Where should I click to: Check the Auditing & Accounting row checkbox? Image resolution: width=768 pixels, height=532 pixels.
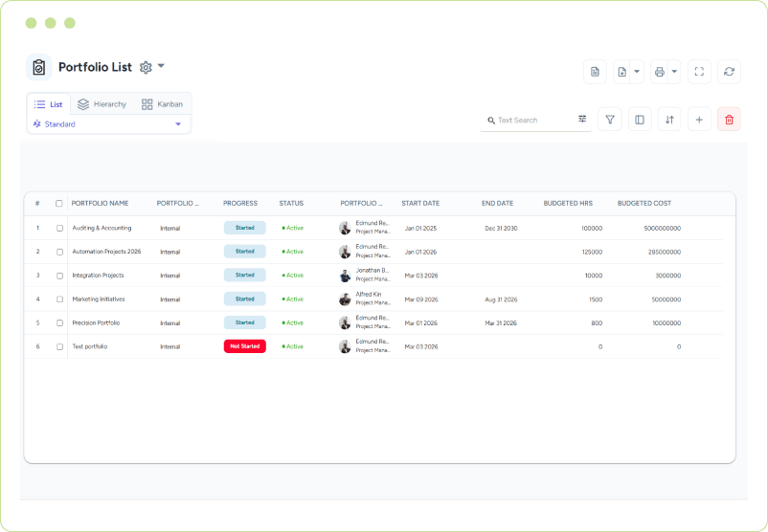click(59, 228)
